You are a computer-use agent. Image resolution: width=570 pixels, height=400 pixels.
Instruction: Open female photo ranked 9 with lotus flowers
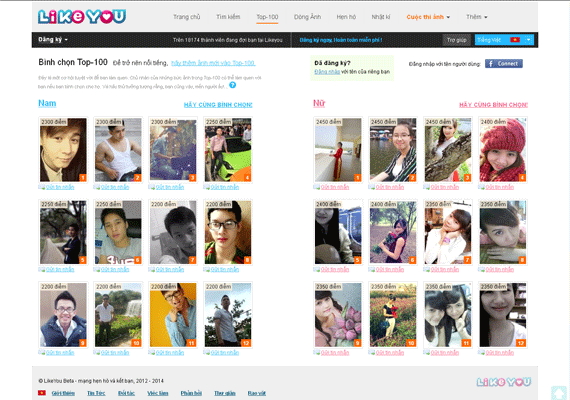click(338, 315)
